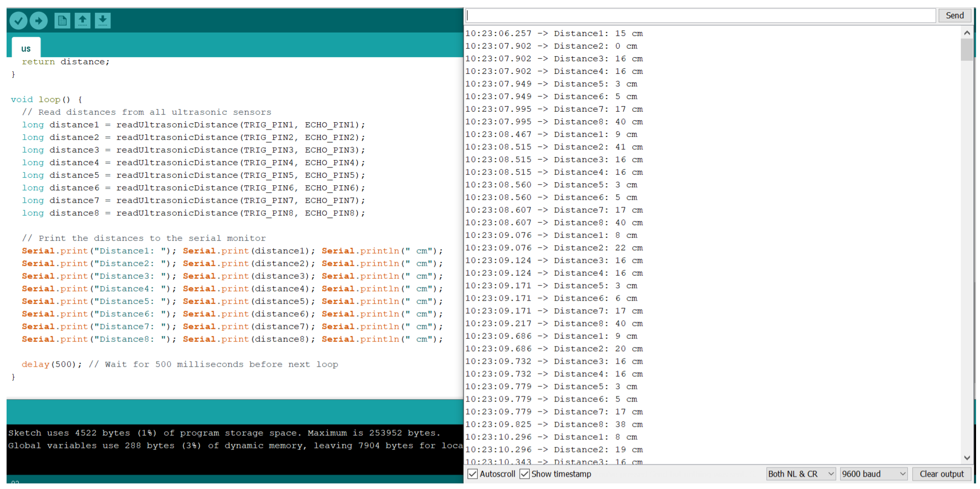Toggle the Autoscroll checkbox
Screen dimensions: 980x489
472,474
